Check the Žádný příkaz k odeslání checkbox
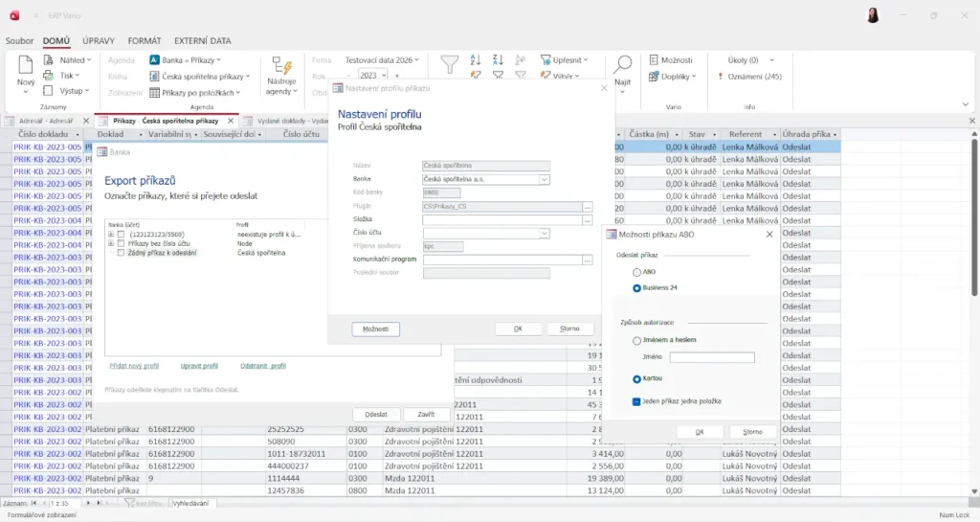 pyautogui.click(x=121, y=253)
